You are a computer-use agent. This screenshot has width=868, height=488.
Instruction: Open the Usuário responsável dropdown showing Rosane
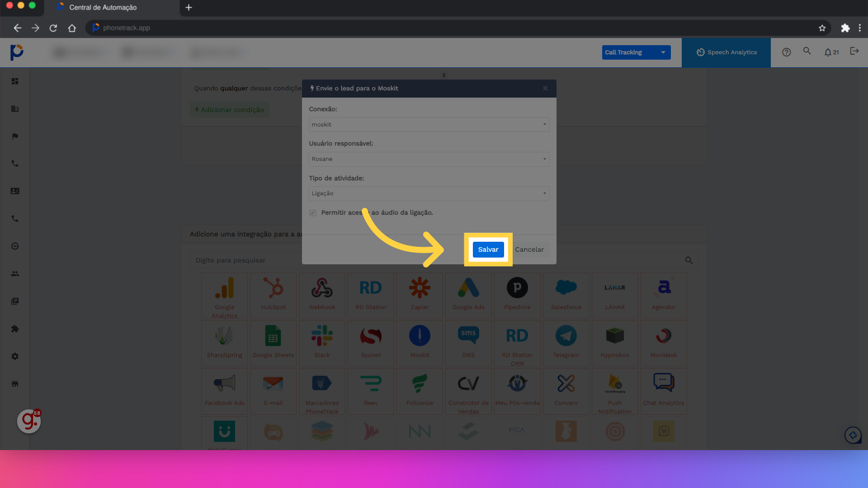coord(429,159)
